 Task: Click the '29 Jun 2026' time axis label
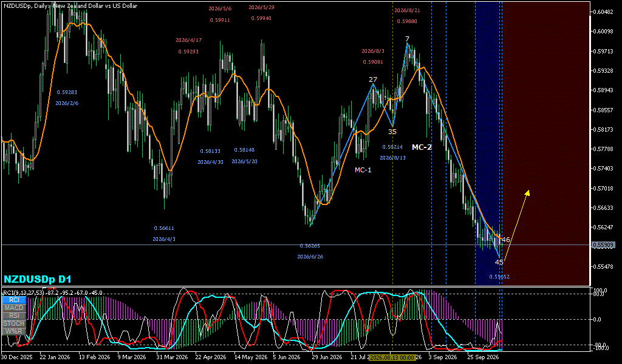pyautogui.click(x=327, y=357)
